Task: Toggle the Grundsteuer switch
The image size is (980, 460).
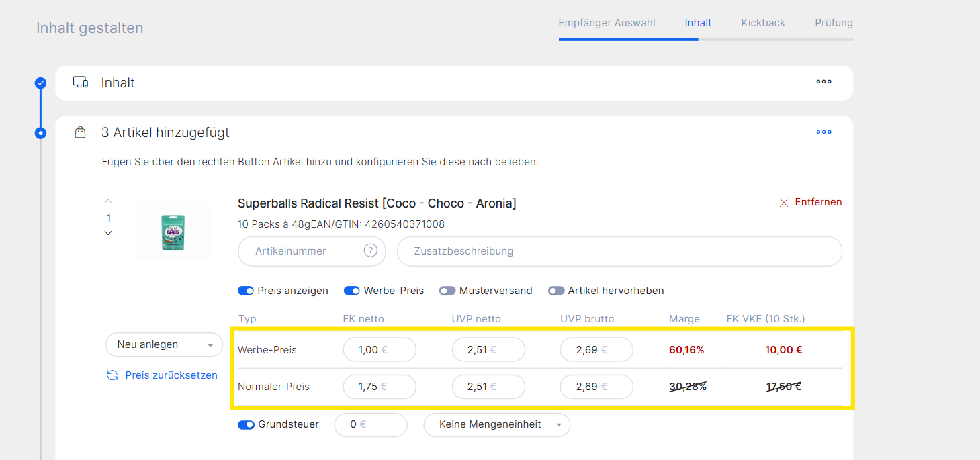Action: point(246,424)
